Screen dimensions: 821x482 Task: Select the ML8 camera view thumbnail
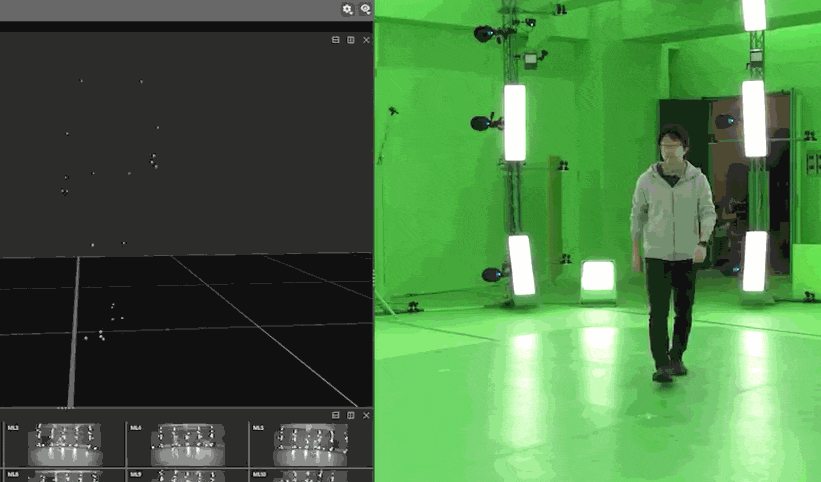point(64,475)
